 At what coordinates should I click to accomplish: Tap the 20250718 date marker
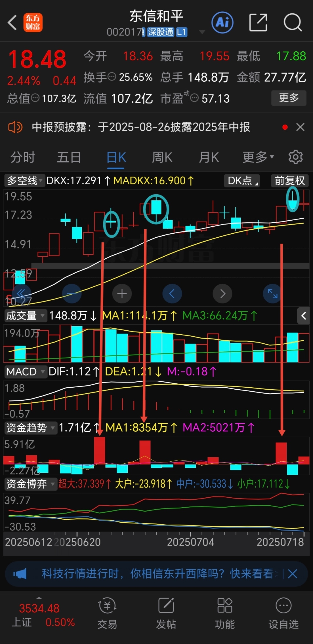click(280, 542)
